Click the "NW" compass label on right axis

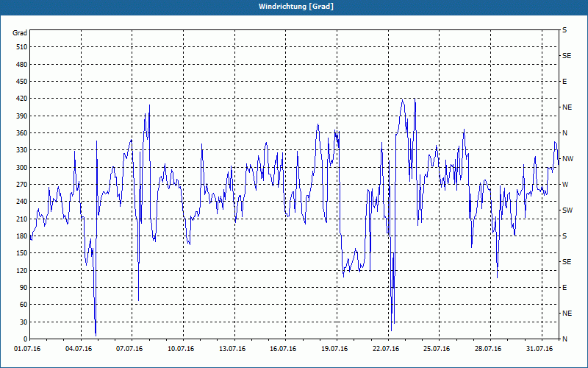click(x=567, y=159)
